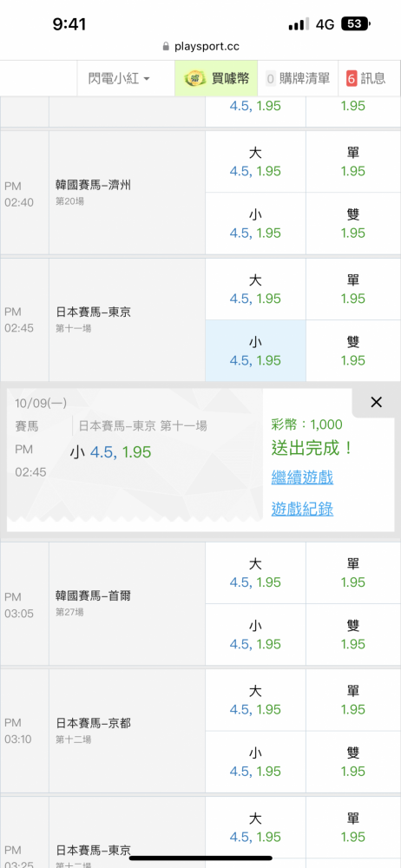Screen dimensions: 401x868
Task: Tap the battery indicator in status bar
Action: tap(356, 23)
